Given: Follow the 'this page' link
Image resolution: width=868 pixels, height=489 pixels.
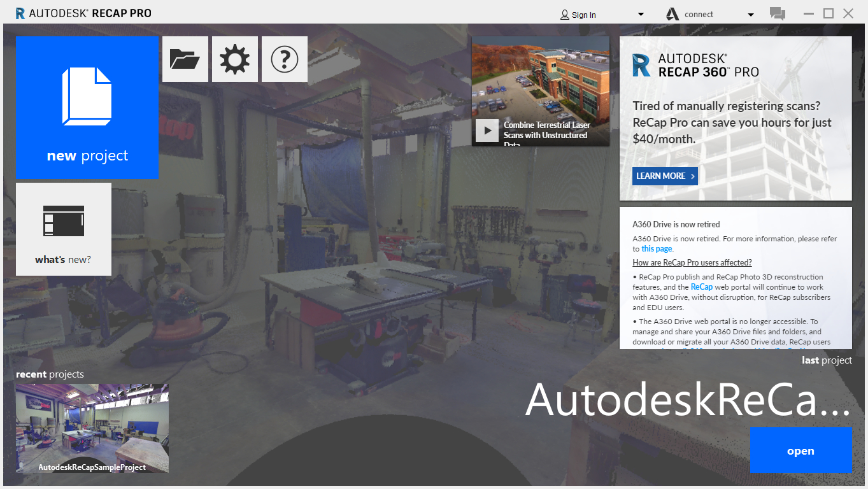Looking at the screenshot, I should [657, 249].
